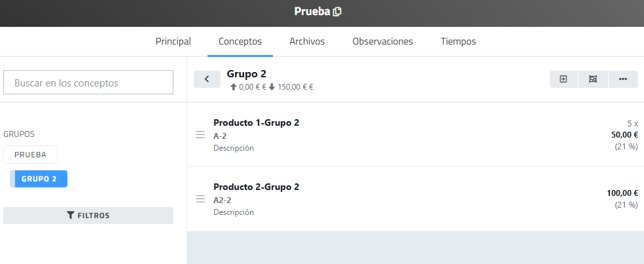Open the three-dots more options menu
The height and width of the screenshot is (264, 644).
pyautogui.click(x=623, y=79)
